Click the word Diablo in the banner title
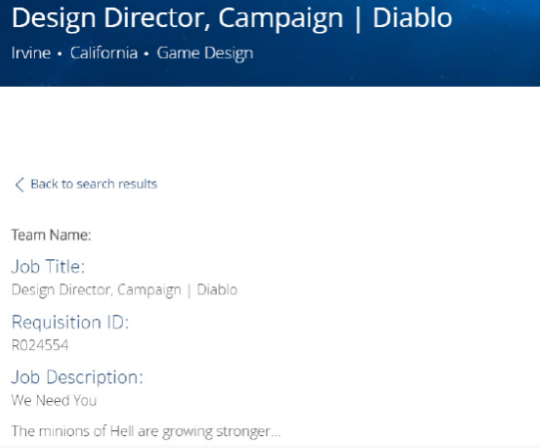Screen dimensions: 540x448 point(412,18)
